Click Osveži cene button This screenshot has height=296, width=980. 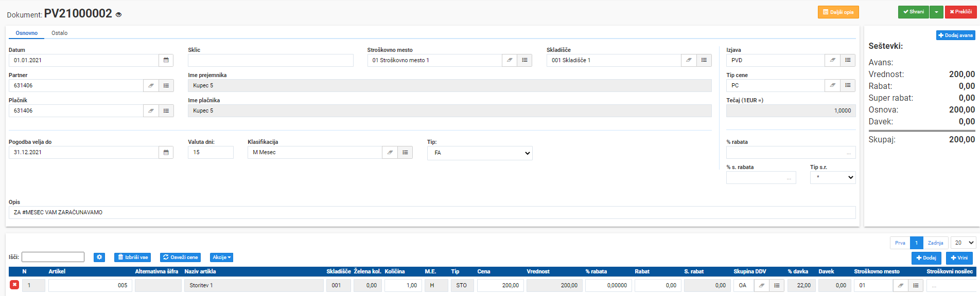pos(180,257)
